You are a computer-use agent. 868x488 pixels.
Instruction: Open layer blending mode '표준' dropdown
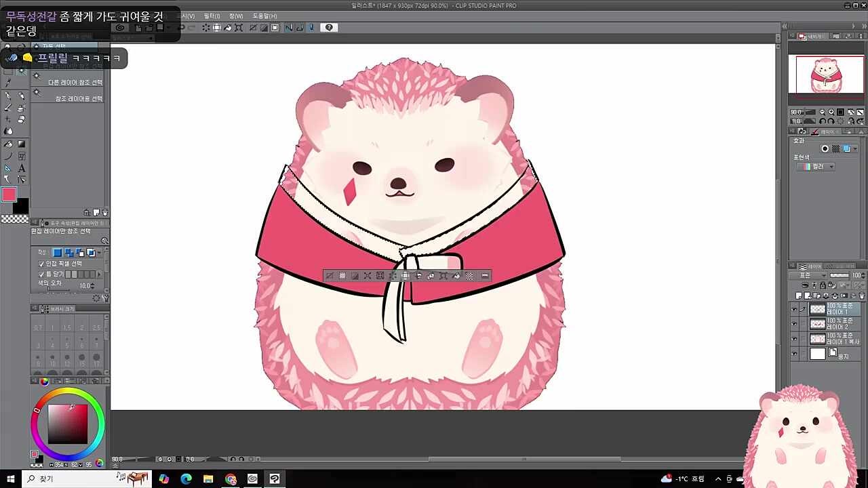click(x=810, y=276)
